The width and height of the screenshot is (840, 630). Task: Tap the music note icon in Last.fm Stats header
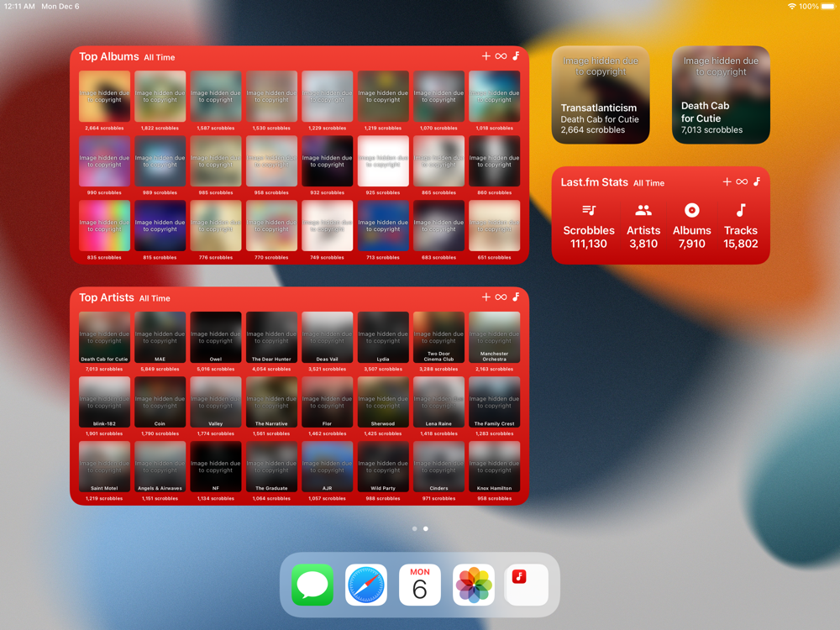tap(757, 181)
